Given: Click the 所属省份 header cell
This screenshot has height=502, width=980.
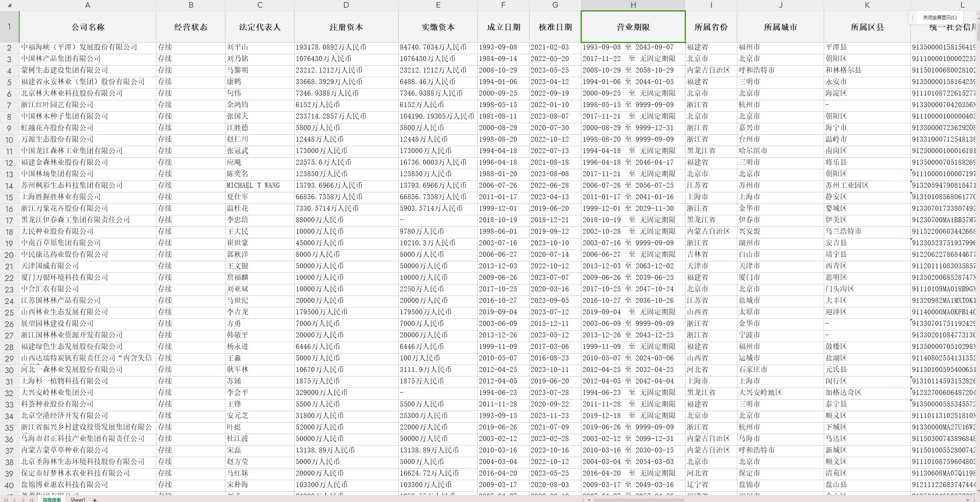Looking at the screenshot, I should [x=711, y=27].
